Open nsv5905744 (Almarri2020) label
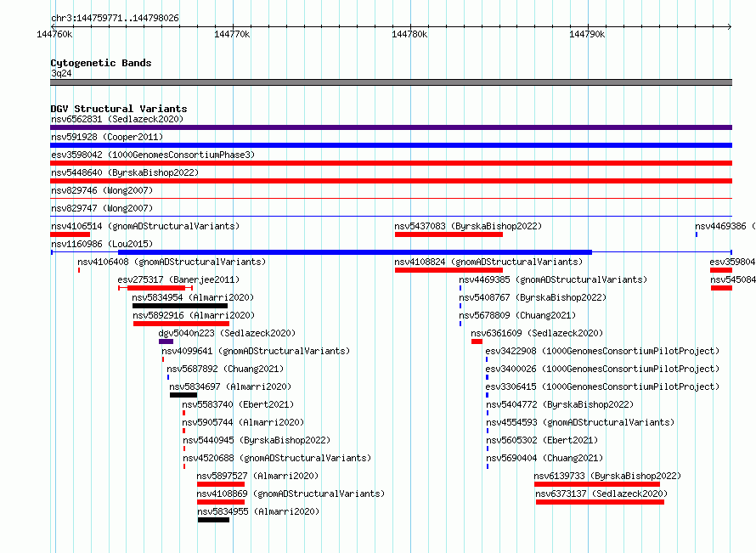This screenshot has height=553, width=756. tap(243, 422)
